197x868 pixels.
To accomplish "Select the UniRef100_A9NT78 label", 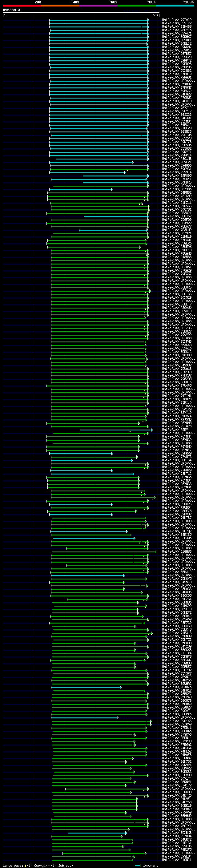I will [177, 142].
